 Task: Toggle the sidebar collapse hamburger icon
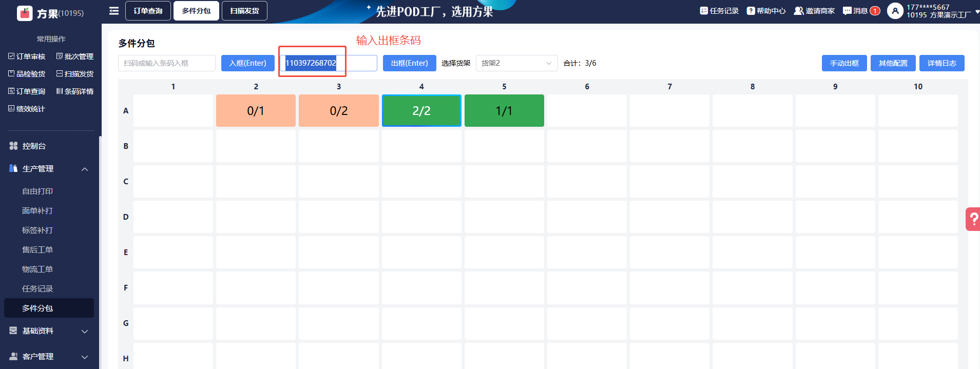114,11
